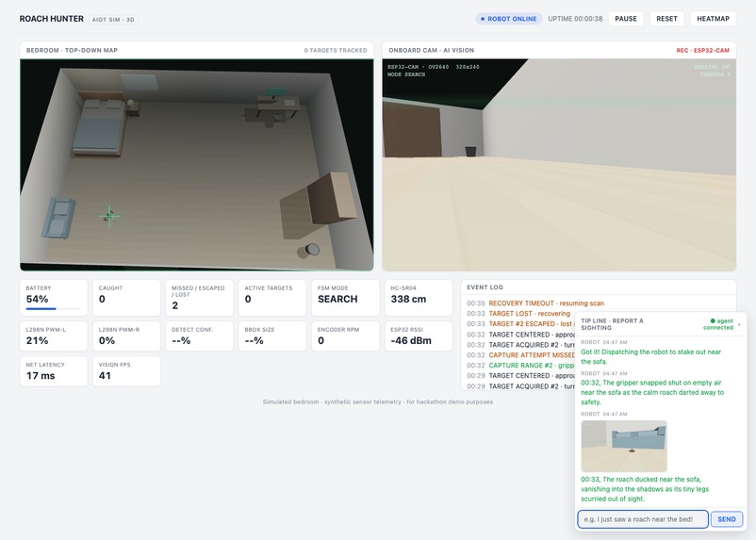Reset the simulation
Viewport: 756px width, 540px height.
(x=666, y=19)
